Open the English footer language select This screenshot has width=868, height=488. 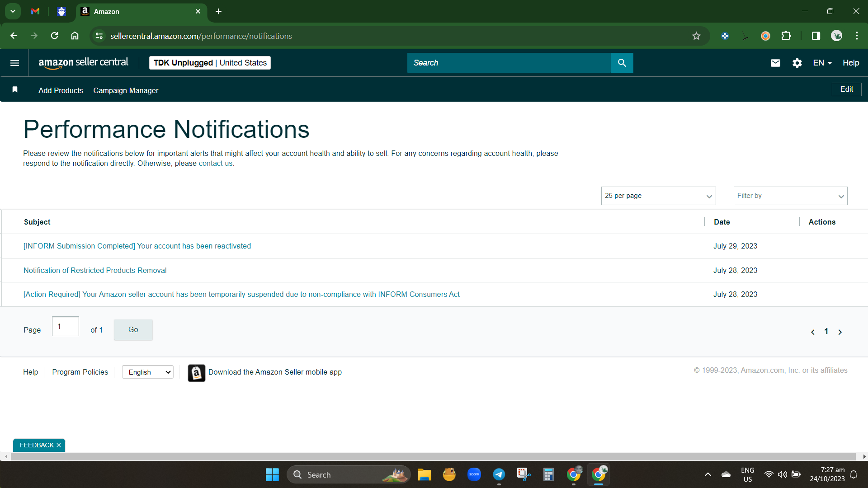(x=148, y=372)
